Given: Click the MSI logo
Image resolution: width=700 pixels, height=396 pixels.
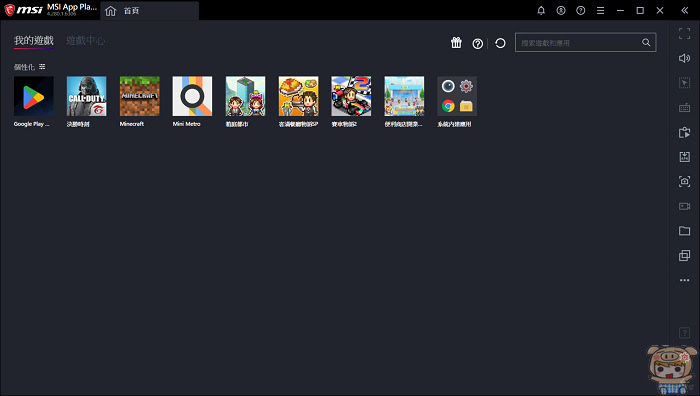Looking at the screenshot, I should click(24, 10).
